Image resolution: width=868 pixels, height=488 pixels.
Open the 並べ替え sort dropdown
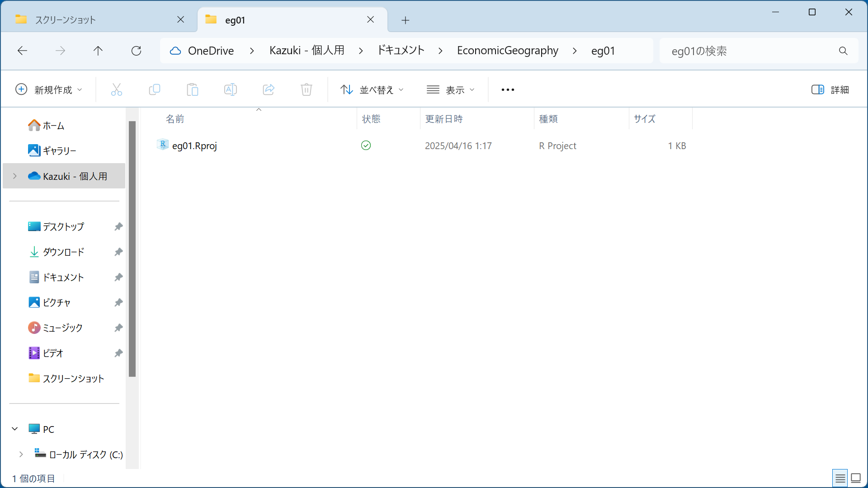coord(372,89)
